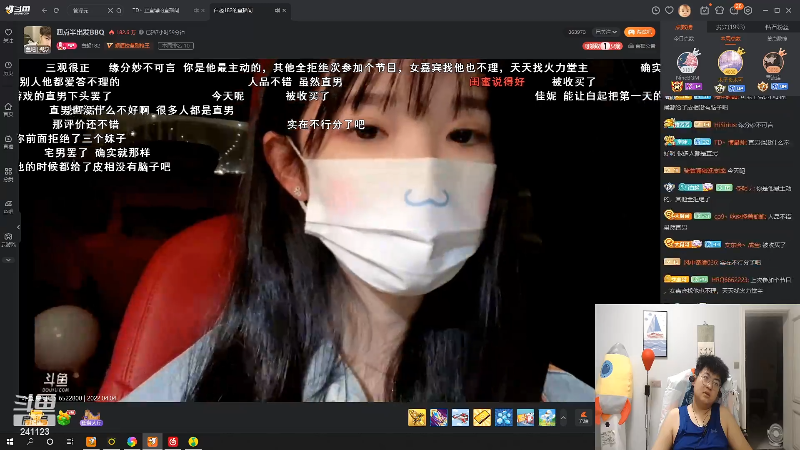The width and height of the screenshot is (800, 450).
Task: Open the home icon in the left sidebar
Action: coord(8,109)
